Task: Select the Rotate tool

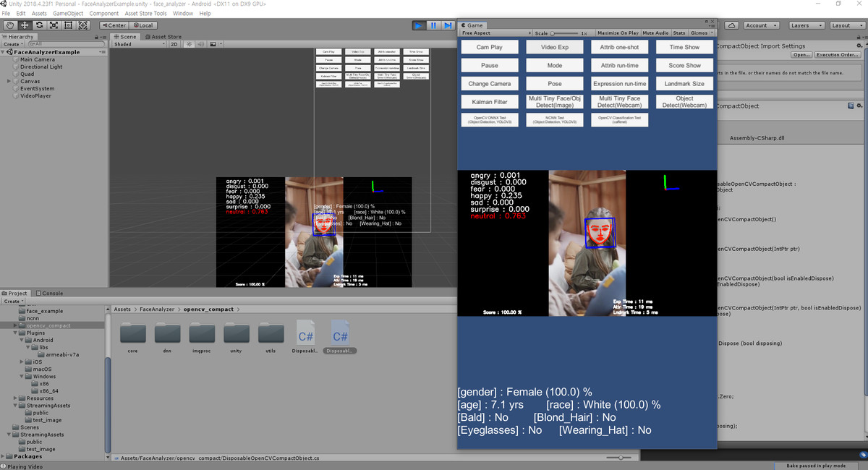Action: 39,25
